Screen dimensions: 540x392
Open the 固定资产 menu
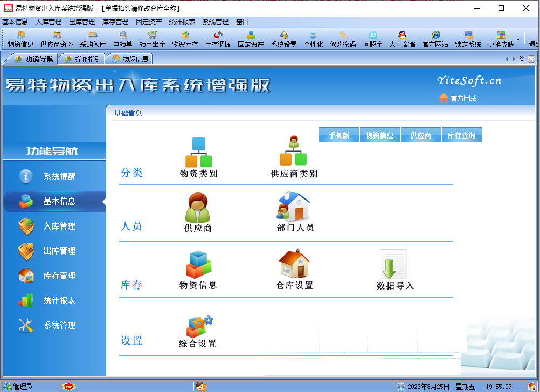(149, 22)
